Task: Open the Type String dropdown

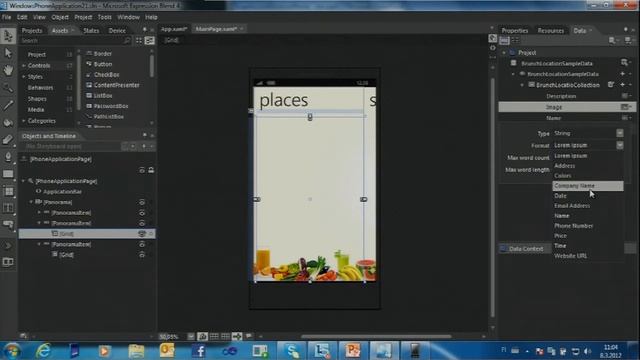Action: (620, 133)
